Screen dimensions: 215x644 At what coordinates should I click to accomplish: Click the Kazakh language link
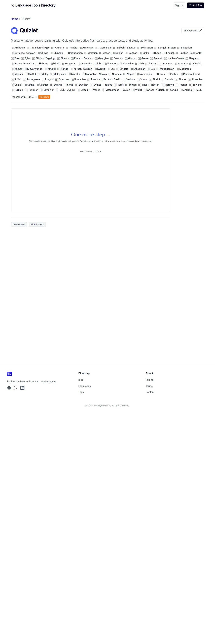click(x=195, y=64)
